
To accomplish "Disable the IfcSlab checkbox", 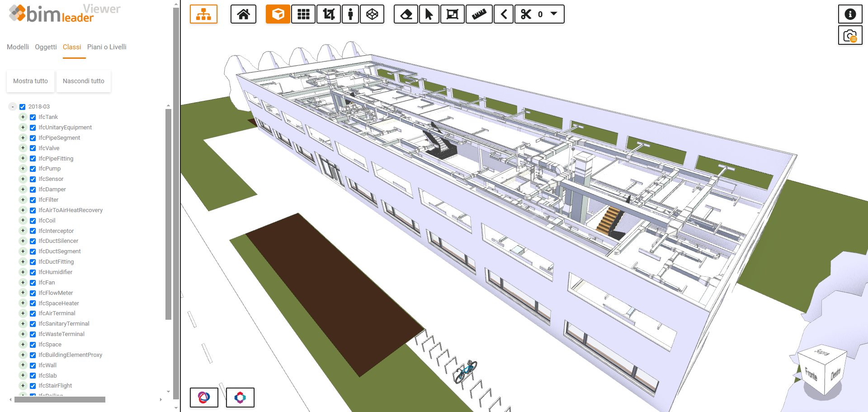I will coord(33,376).
